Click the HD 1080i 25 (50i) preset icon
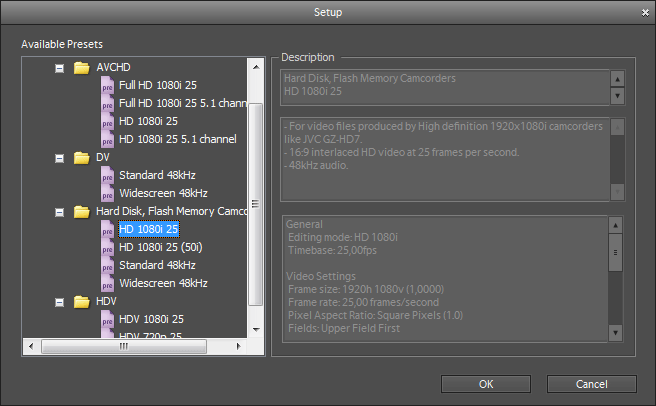Screen dimensions: 656x406 point(108,247)
